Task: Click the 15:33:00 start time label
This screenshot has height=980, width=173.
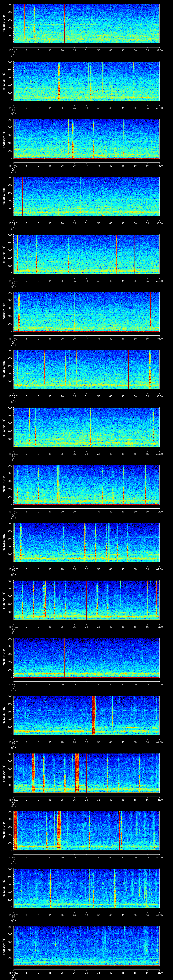Action: point(13,165)
